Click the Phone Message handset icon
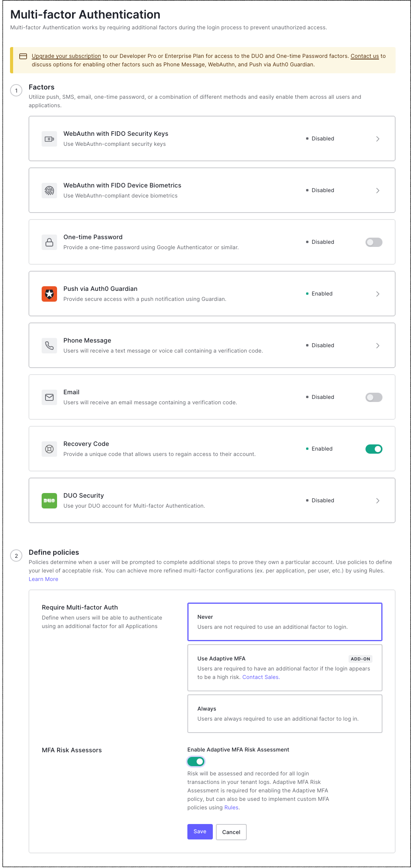Viewport: 411px width, 868px height. click(49, 346)
